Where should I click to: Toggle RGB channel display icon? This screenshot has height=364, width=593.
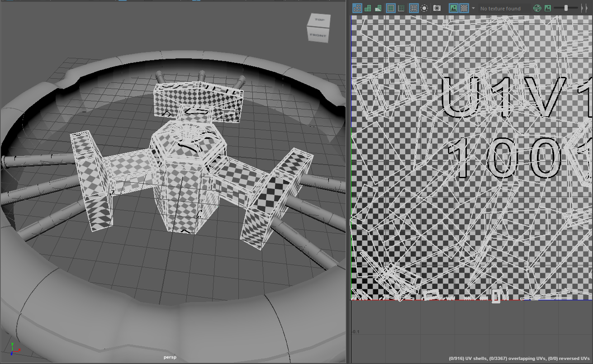tap(537, 8)
